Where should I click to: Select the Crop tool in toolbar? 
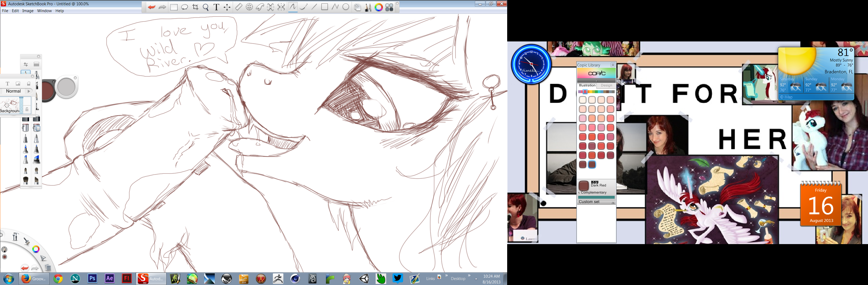[195, 7]
